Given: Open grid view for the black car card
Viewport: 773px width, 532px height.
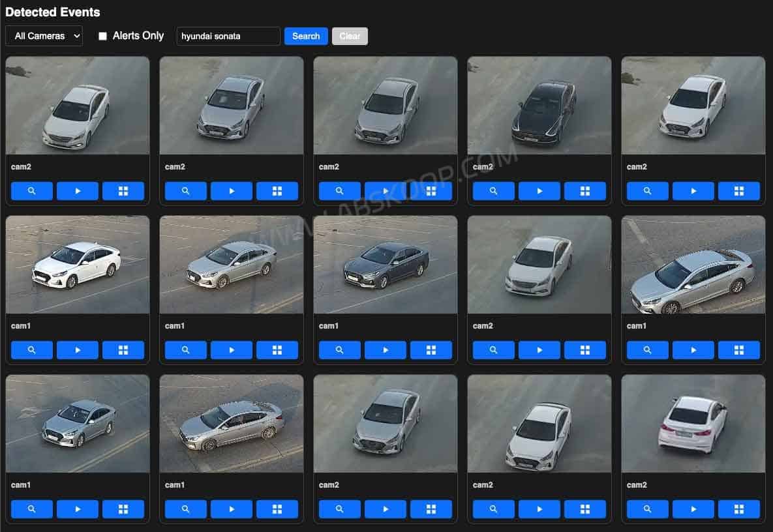Looking at the screenshot, I should click(585, 190).
